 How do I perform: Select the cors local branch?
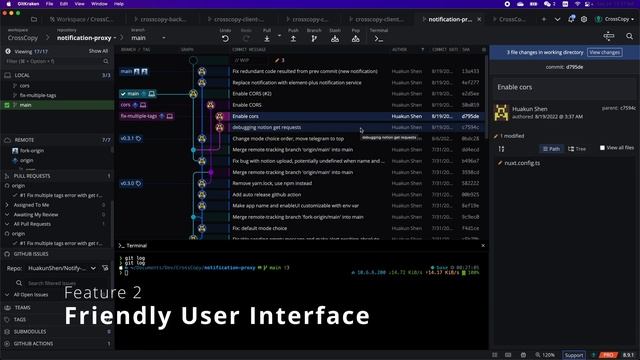(24, 86)
